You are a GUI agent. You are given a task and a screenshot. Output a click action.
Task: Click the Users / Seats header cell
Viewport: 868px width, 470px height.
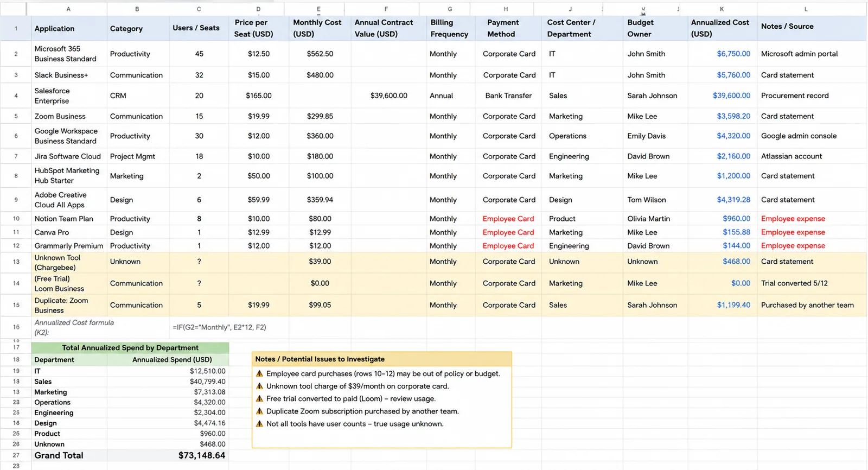pyautogui.click(x=199, y=28)
